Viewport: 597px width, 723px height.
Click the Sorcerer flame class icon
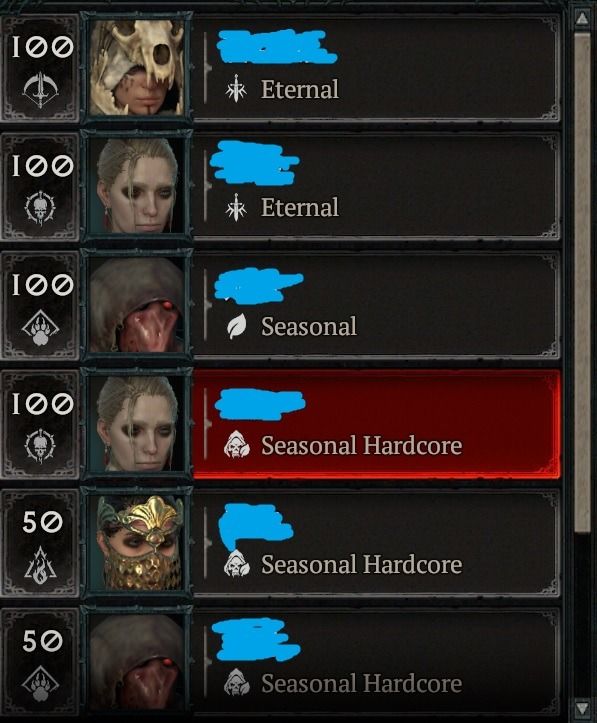(x=41, y=563)
